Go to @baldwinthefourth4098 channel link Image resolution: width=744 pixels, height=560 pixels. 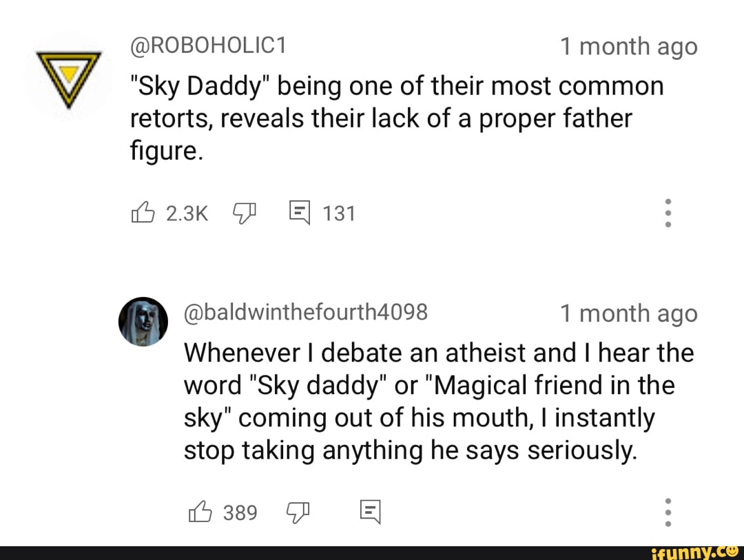tap(306, 313)
